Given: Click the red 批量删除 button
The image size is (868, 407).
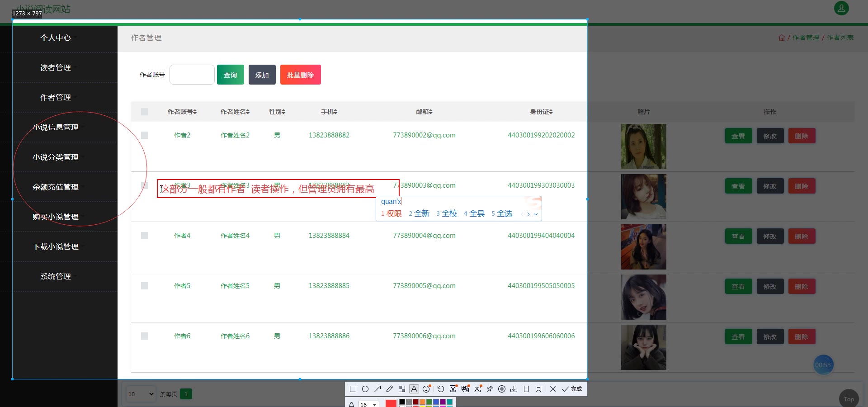Looking at the screenshot, I should point(301,75).
